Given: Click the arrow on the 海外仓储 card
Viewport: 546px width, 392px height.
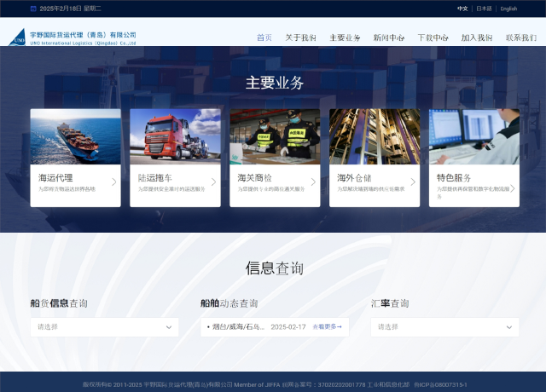Looking at the screenshot, I should click(x=413, y=182).
